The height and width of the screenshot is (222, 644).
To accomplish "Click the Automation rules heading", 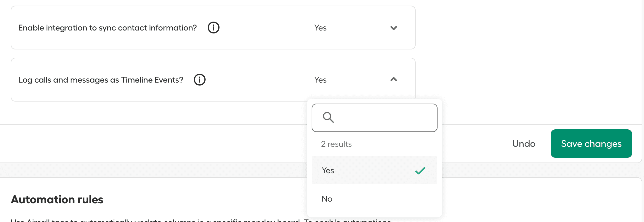I will coord(57,200).
